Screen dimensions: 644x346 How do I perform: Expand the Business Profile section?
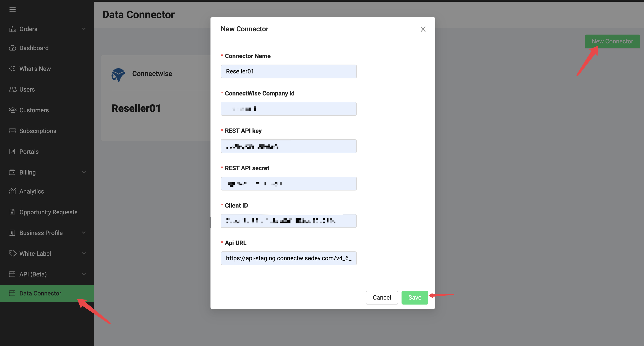[84, 233]
